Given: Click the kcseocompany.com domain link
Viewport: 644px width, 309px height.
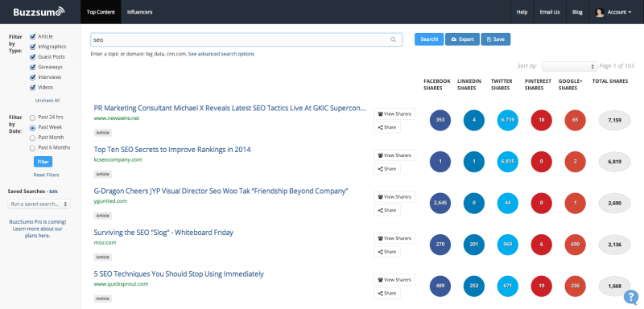Looking at the screenshot, I should [x=118, y=159].
